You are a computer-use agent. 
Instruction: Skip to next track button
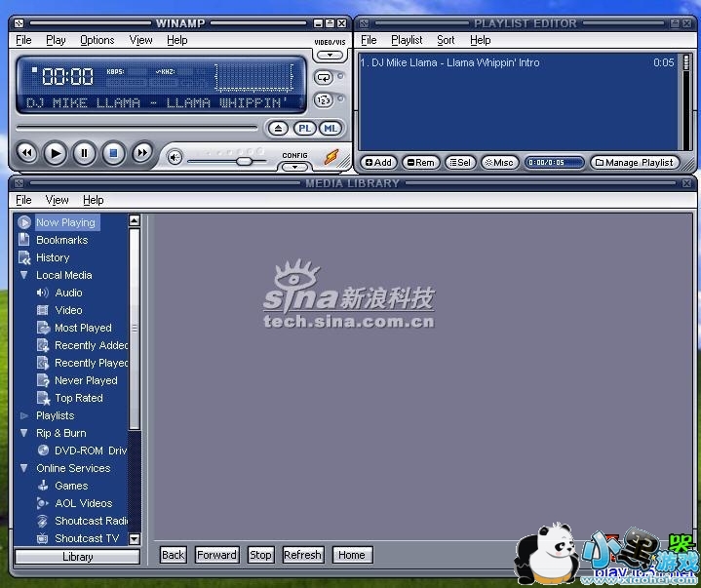tap(142, 153)
